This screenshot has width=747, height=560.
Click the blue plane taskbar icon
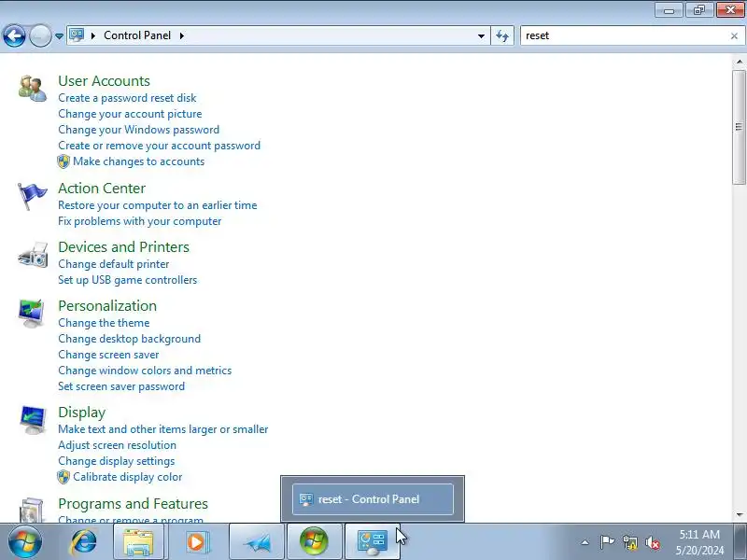[x=258, y=541]
